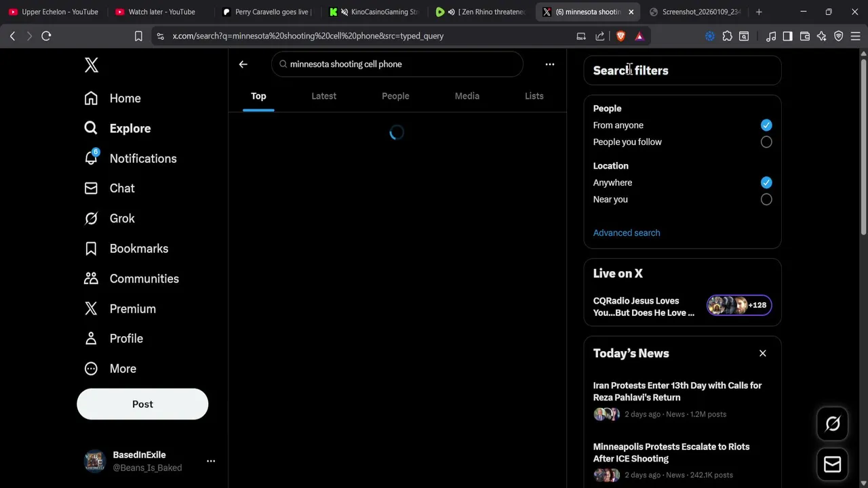Go back using browser back arrow
The image size is (868, 488).
coord(12,36)
